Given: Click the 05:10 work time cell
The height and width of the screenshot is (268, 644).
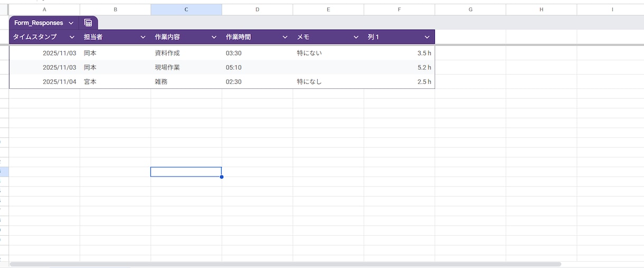Looking at the screenshot, I should pyautogui.click(x=257, y=68).
